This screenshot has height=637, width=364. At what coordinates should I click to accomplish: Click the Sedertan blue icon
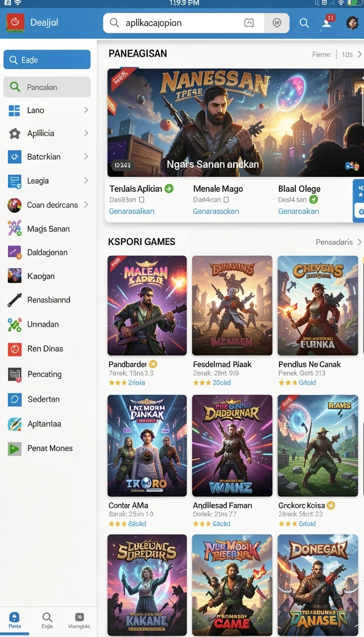coord(15,400)
